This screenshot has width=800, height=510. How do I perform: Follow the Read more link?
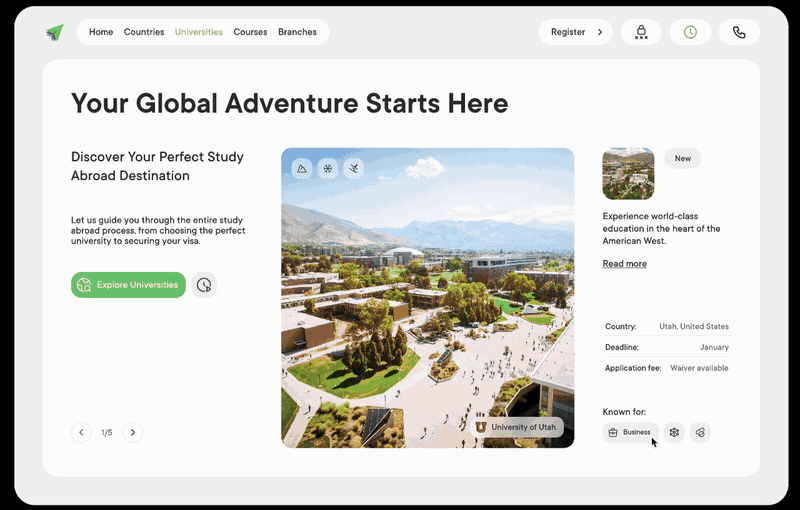[x=624, y=264]
